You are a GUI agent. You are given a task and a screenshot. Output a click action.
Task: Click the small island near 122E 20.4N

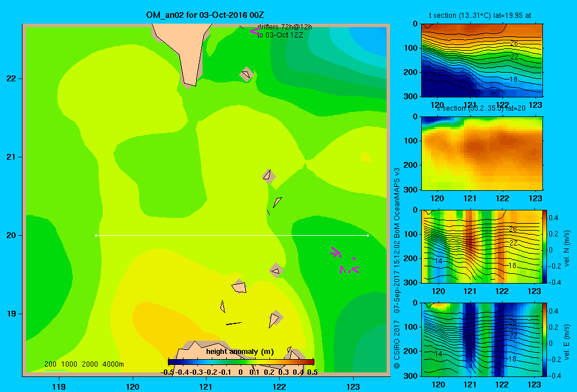[278, 202]
